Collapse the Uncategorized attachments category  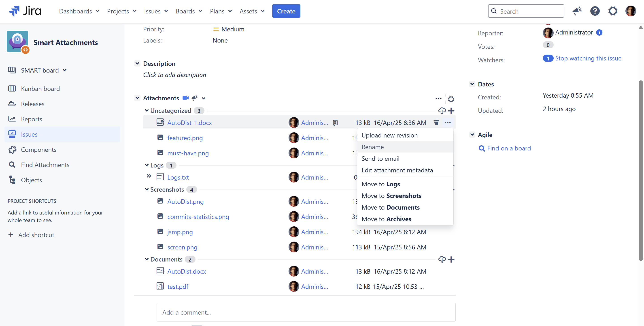click(147, 111)
